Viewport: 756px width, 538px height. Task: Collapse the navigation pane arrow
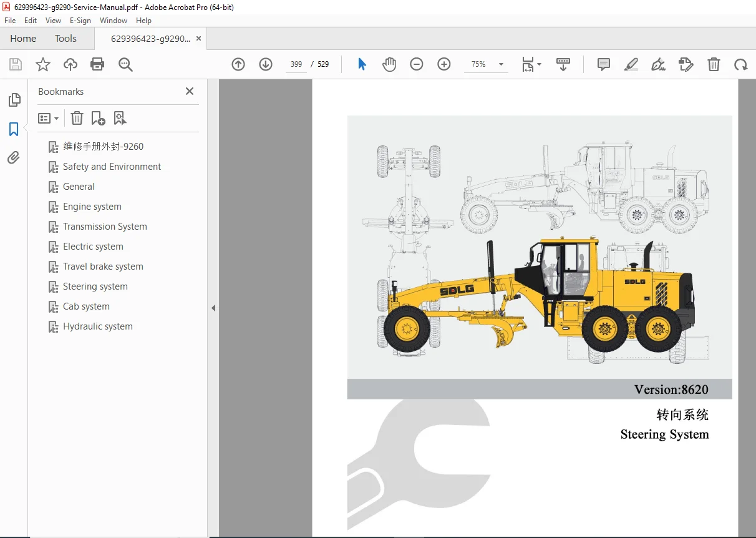pyautogui.click(x=213, y=308)
